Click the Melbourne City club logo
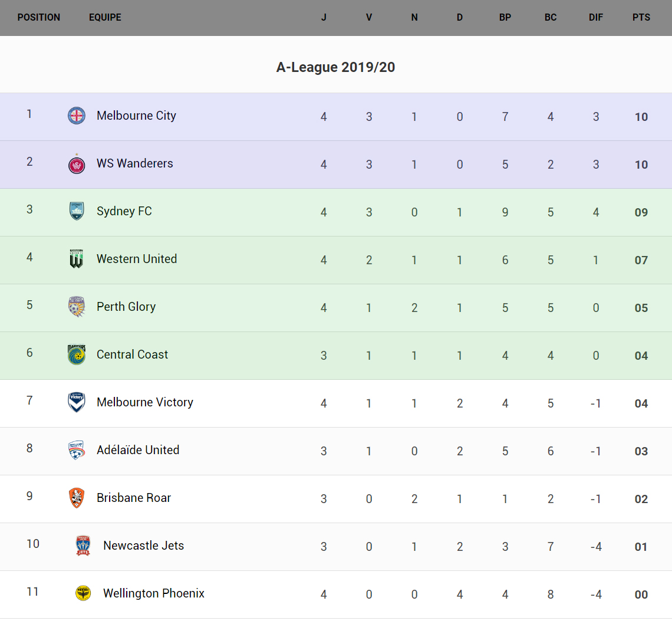The width and height of the screenshot is (672, 624). tap(77, 116)
